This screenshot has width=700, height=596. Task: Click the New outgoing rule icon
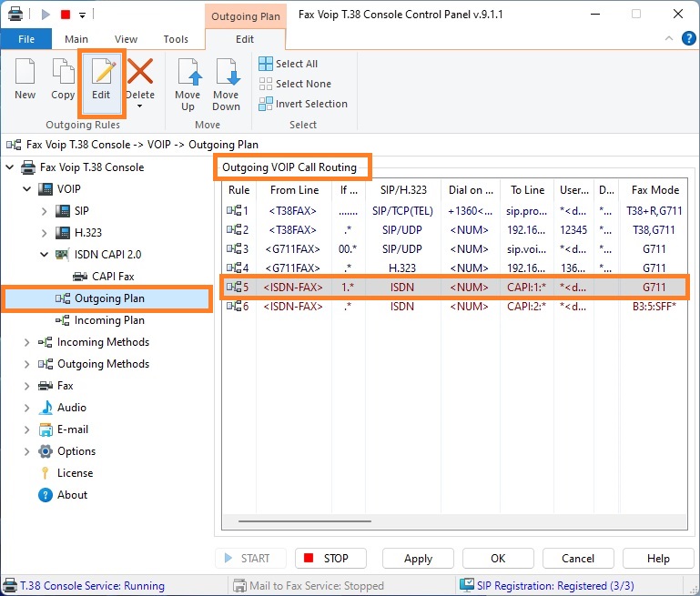point(25,71)
